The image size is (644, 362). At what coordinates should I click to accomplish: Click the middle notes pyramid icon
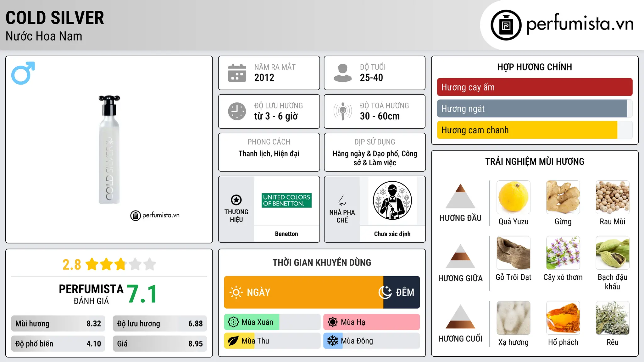(460, 256)
